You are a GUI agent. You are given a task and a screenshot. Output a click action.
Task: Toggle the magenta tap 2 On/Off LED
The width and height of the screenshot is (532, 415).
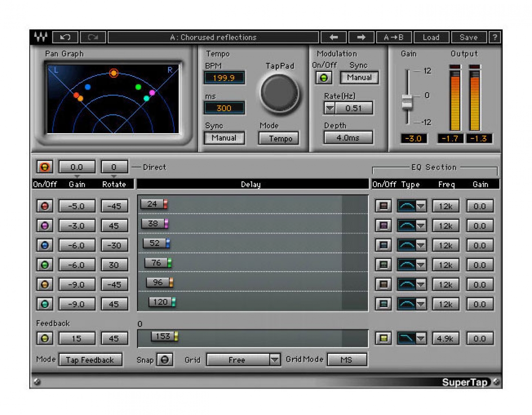(x=45, y=225)
